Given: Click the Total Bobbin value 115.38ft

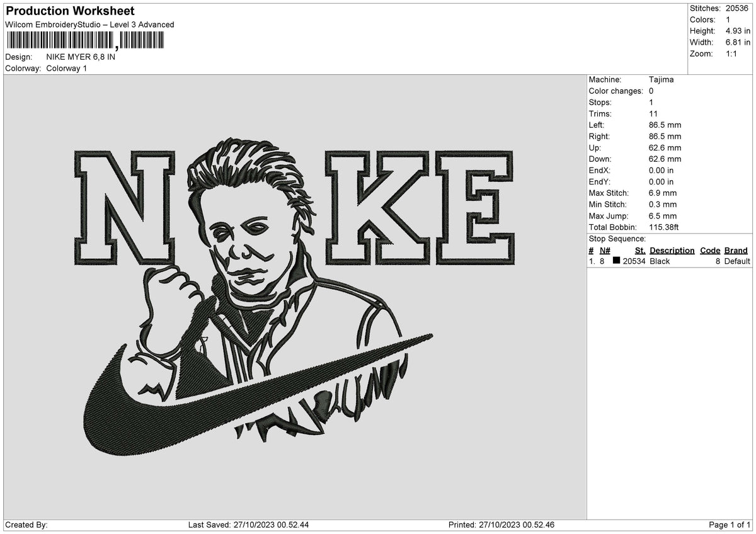Looking at the screenshot, I should pos(665,227).
